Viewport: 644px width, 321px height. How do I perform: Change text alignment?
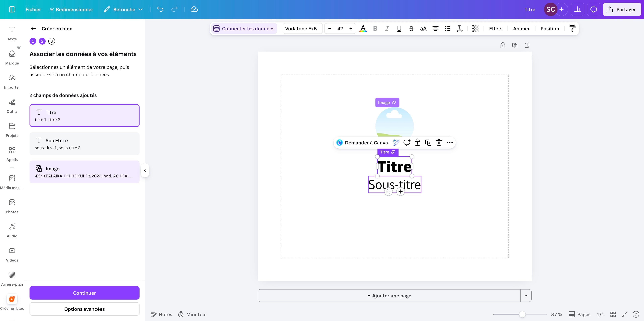[x=436, y=29]
